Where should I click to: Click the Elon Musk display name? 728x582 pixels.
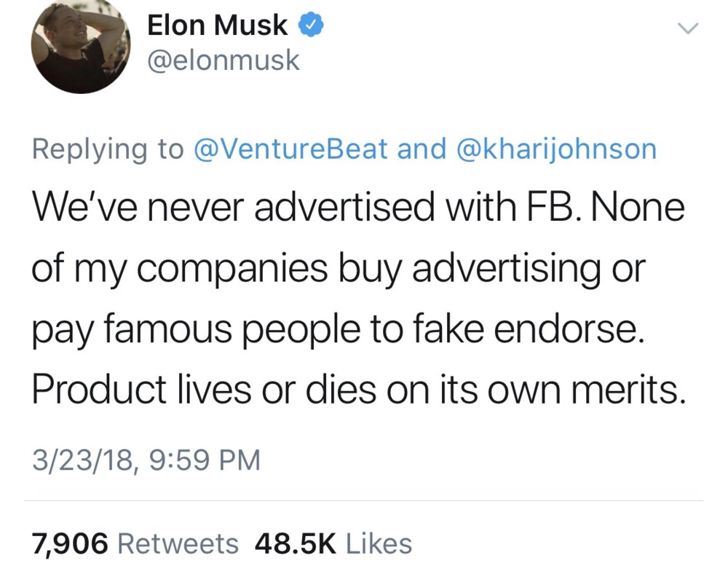tap(217, 26)
